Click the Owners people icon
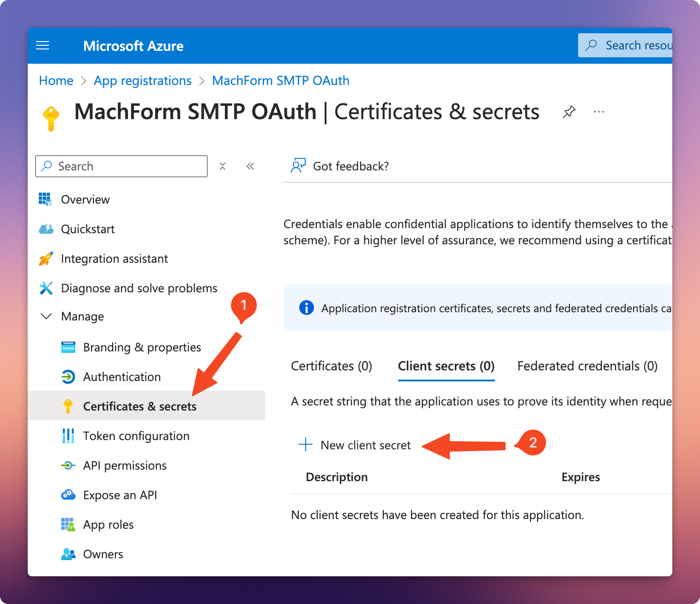The image size is (700, 604). (68, 554)
